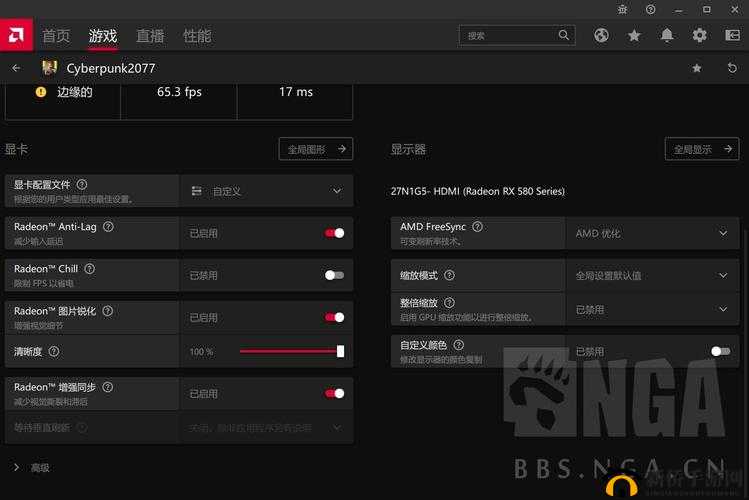Open 整倍缩放 dropdown
Screen dimensions: 749x500
click(x=652, y=309)
